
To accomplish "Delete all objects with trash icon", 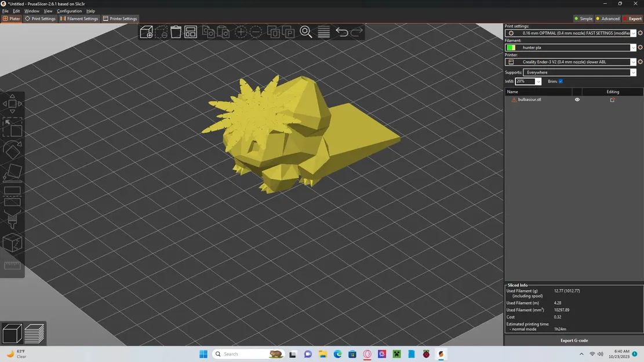I will pos(176,32).
